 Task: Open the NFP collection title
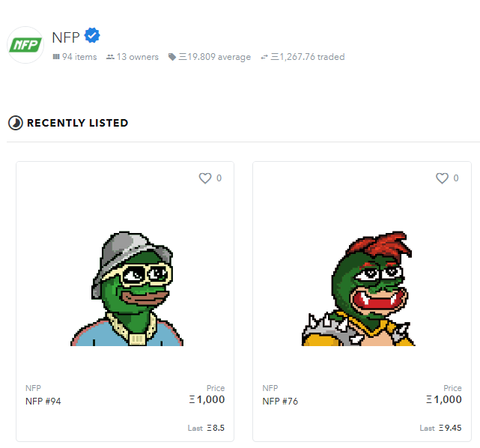tap(66, 37)
